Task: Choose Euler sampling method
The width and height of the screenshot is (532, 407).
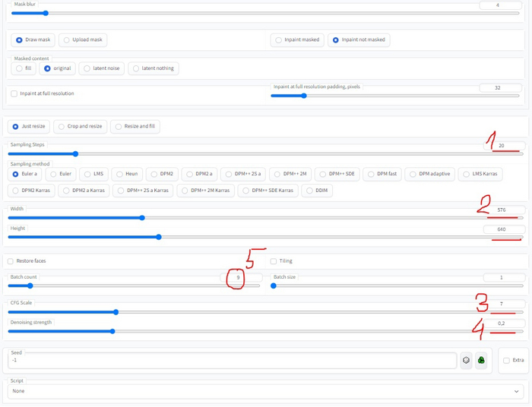Action: [x=61, y=174]
